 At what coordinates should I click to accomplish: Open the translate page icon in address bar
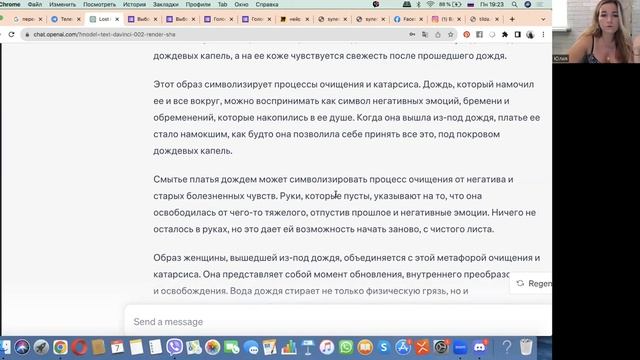point(425,35)
